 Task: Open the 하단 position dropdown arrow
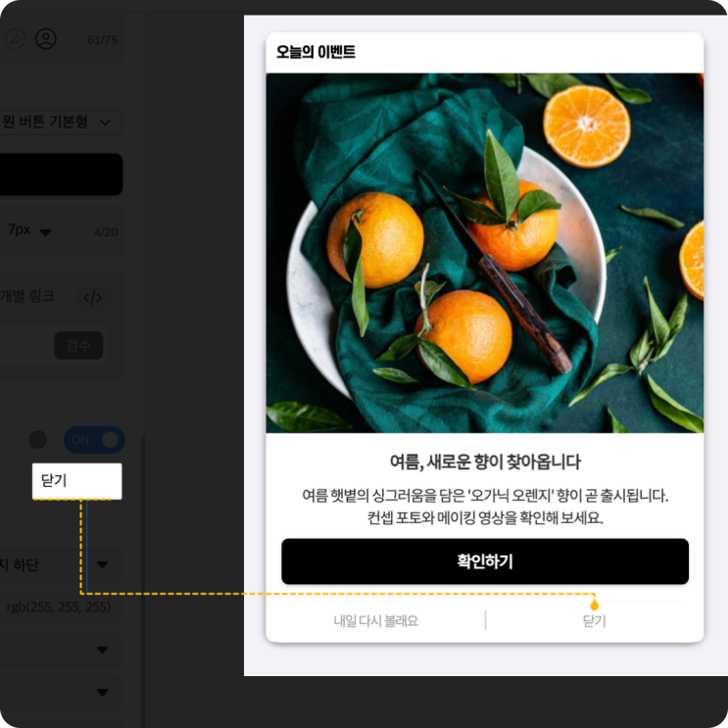tap(102, 564)
